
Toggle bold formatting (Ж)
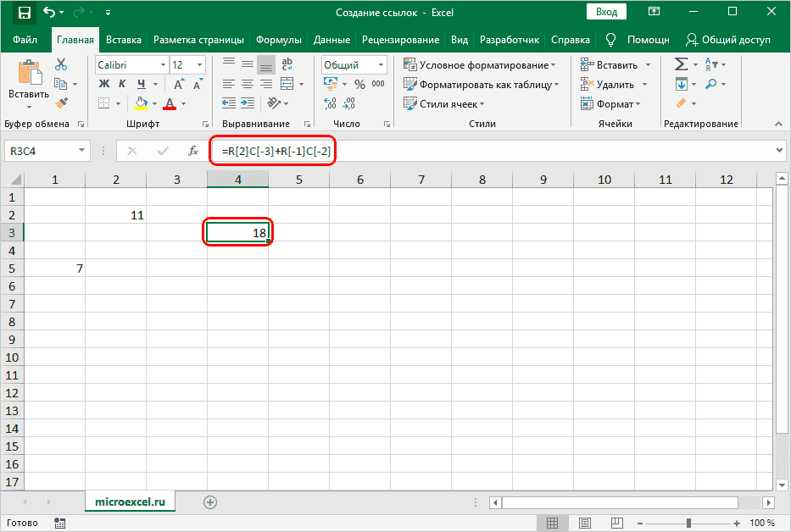click(104, 84)
